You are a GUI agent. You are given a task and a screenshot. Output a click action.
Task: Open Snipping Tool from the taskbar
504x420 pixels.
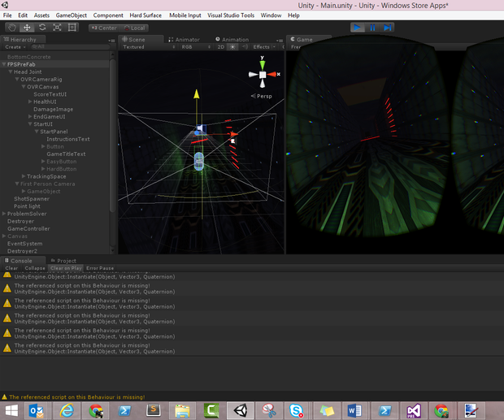pyautogui.click(x=269, y=411)
